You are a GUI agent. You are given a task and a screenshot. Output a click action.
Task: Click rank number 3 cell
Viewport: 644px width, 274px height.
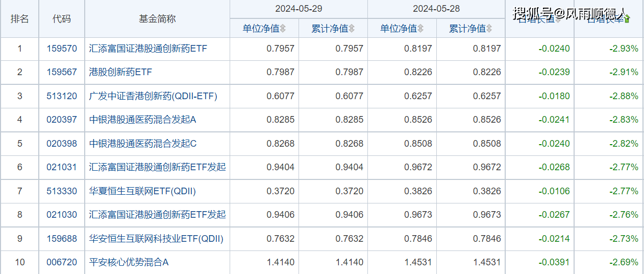tap(20, 96)
